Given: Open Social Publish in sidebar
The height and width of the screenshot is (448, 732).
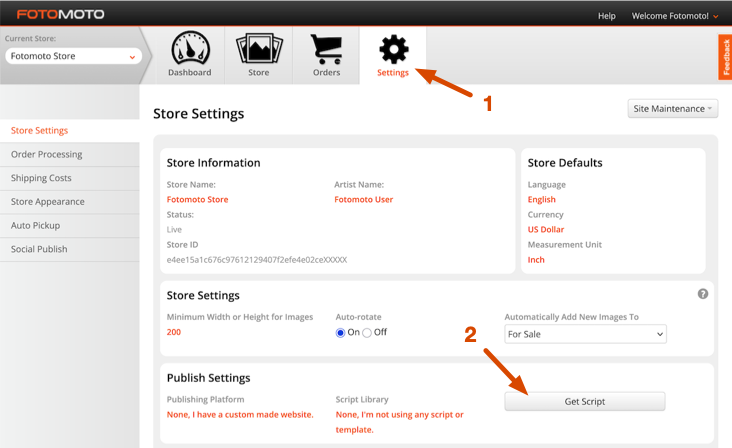Looking at the screenshot, I should (70, 249).
